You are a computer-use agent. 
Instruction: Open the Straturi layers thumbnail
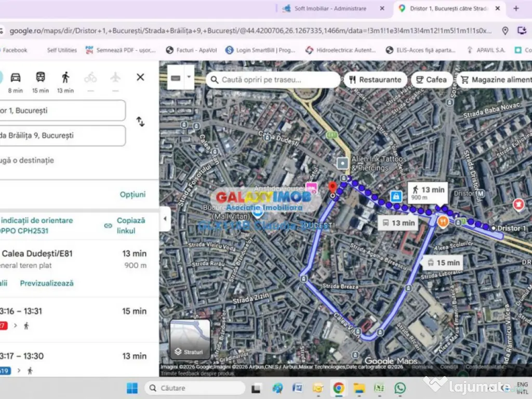pyautogui.click(x=190, y=339)
